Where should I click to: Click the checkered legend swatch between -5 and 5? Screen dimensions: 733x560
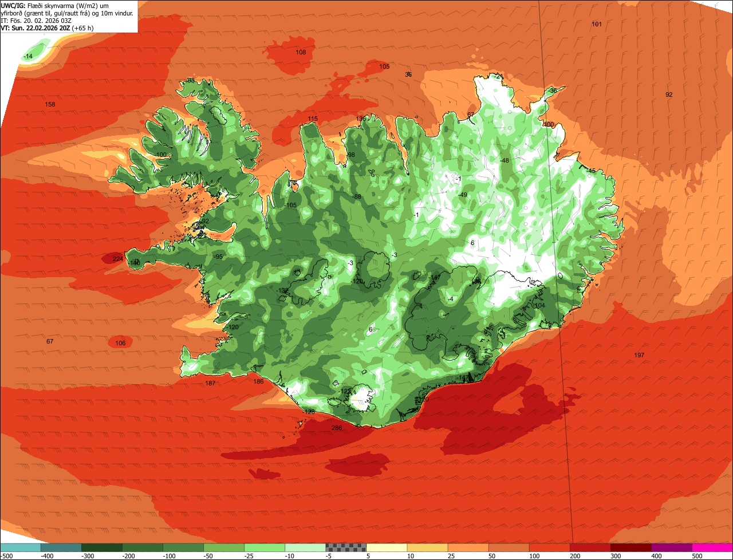tap(346, 547)
